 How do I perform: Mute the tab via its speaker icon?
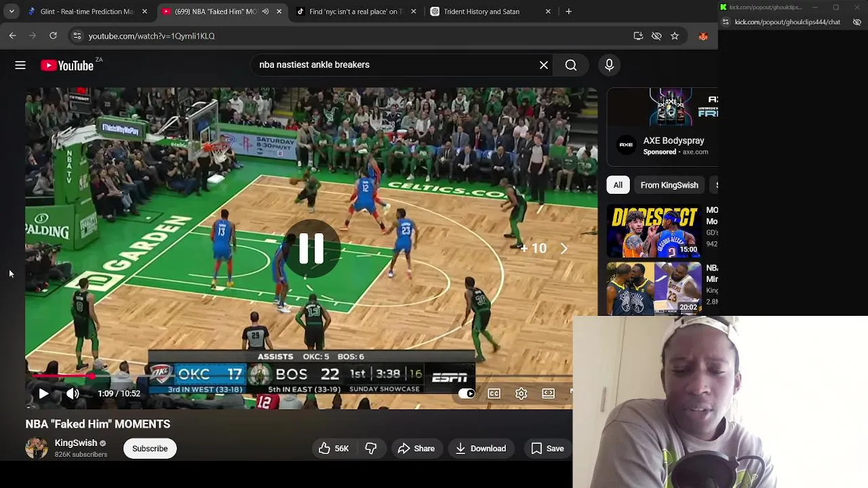pos(265,12)
